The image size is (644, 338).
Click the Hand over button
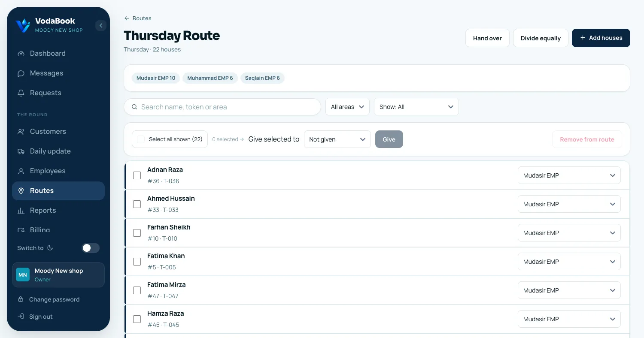(x=487, y=38)
